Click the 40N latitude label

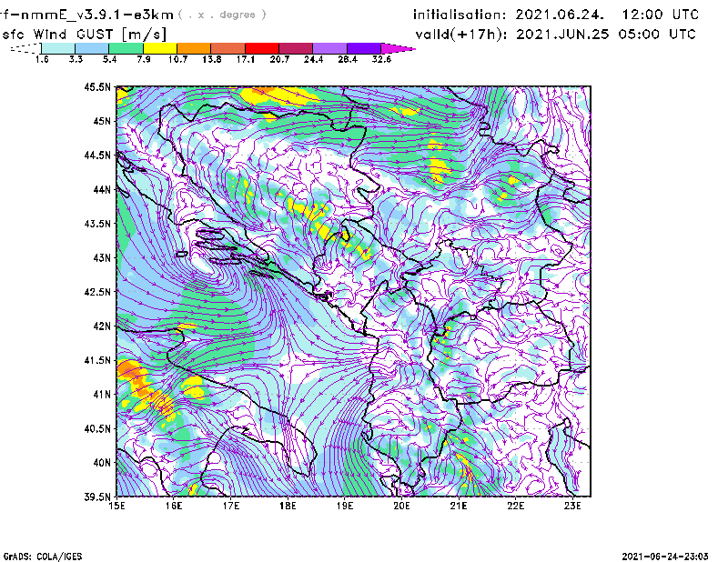pos(102,463)
